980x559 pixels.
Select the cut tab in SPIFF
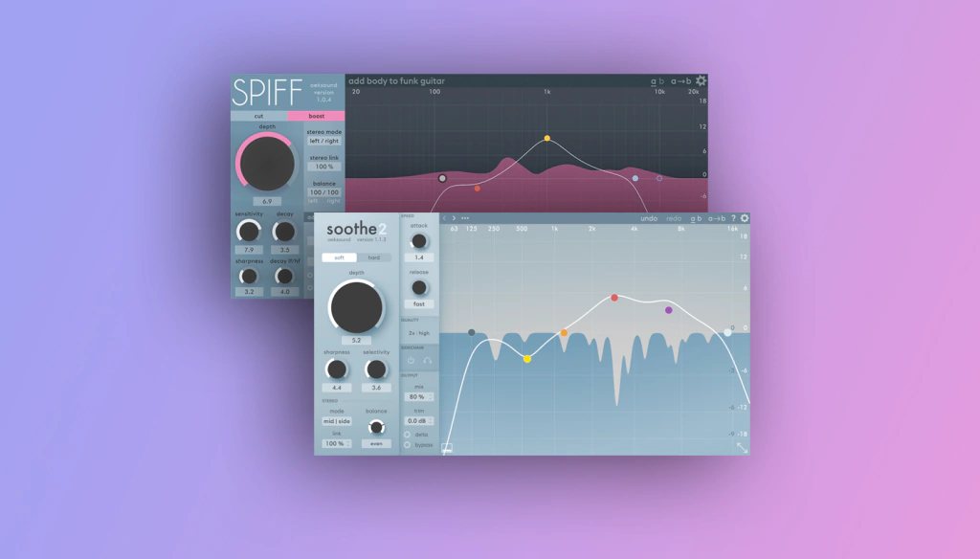pyautogui.click(x=258, y=116)
